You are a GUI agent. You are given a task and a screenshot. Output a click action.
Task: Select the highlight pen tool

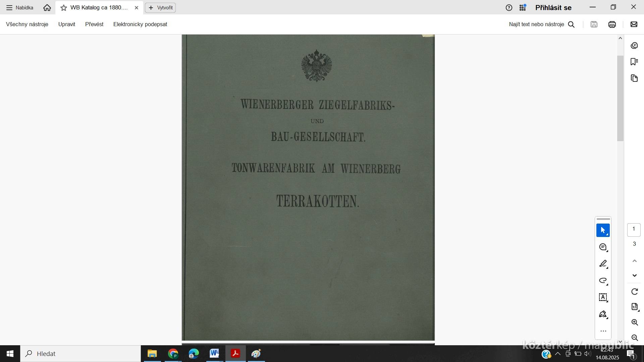point(603,264)
